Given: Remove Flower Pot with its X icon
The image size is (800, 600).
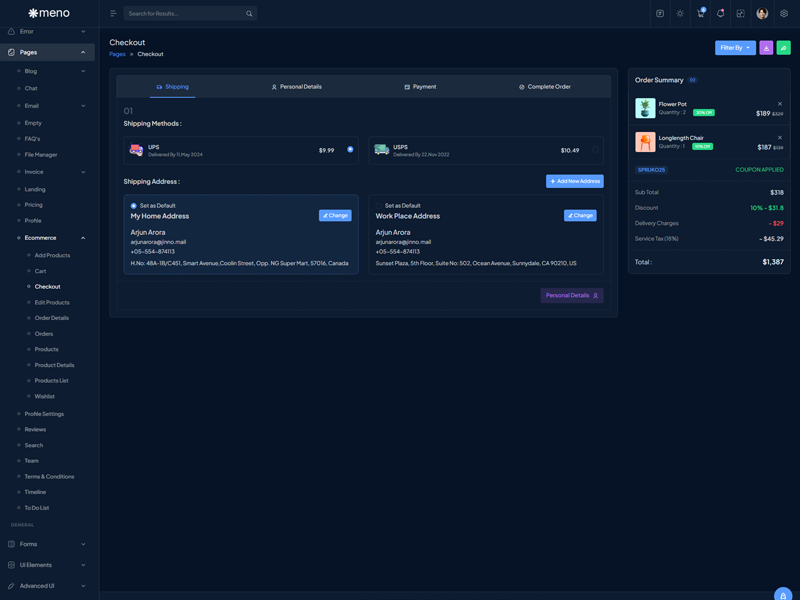Looking at the screenshot, I should pos(780,104).
